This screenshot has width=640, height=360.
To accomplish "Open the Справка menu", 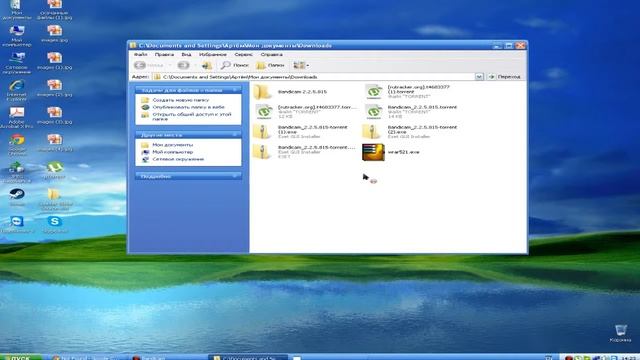I will click(x=271, y=54).
